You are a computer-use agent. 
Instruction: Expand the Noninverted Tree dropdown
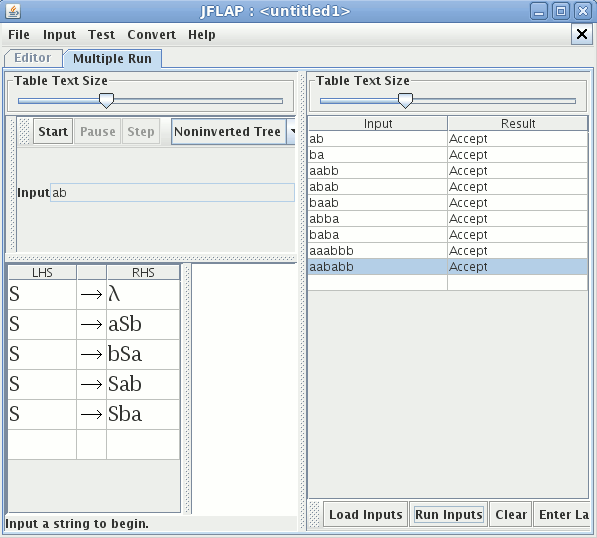[292, 131]
